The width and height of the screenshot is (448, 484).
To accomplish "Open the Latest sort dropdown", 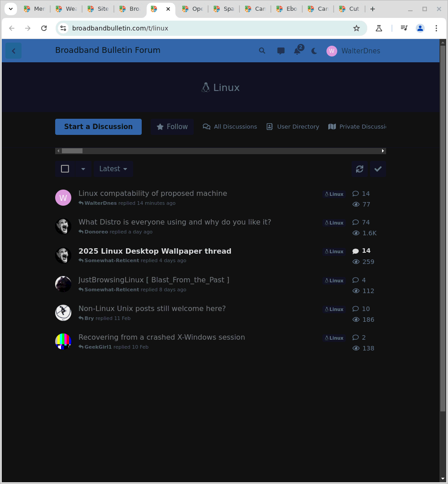I will tap(113, 169).
